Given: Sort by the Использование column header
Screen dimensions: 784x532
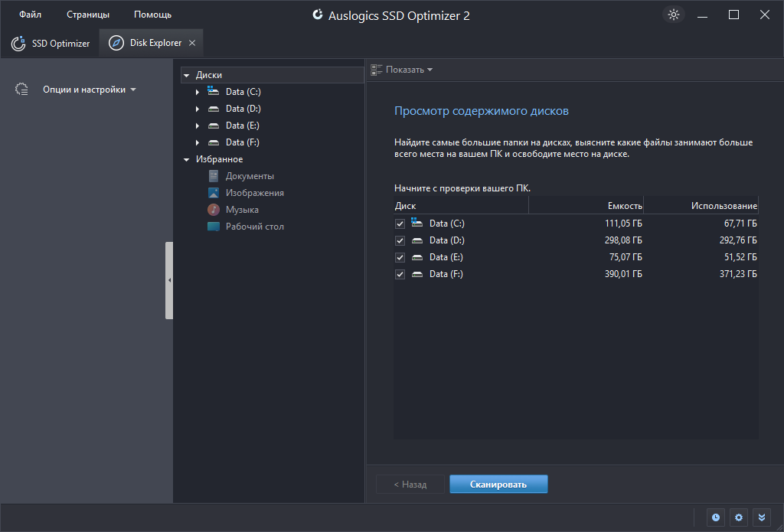Looking at the screenshot, I should point(701,205).
